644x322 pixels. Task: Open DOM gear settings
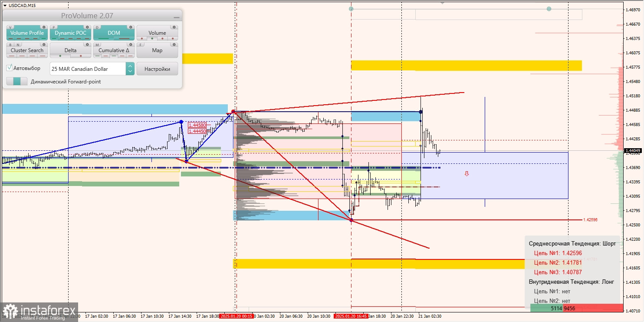click(131, 27)
